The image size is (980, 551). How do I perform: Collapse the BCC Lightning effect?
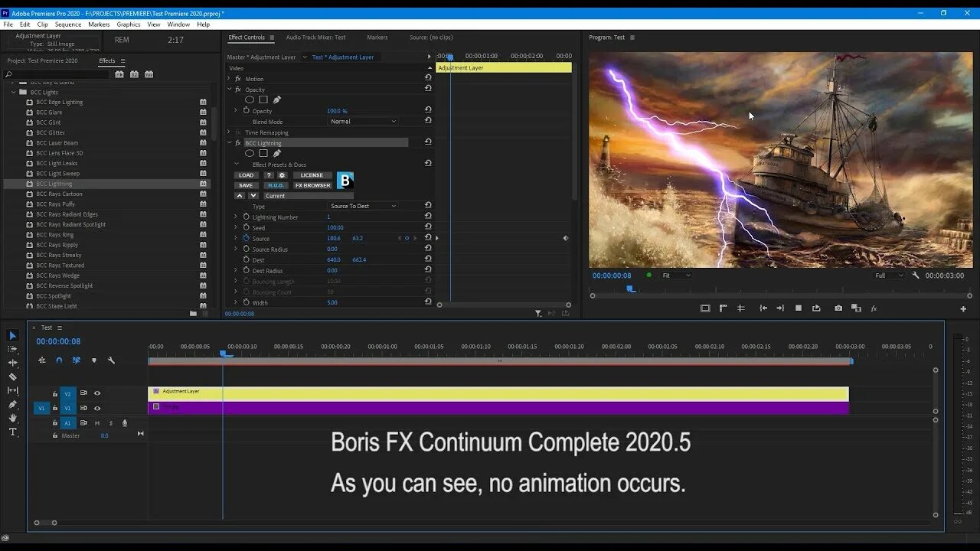(x=229, y=143)
